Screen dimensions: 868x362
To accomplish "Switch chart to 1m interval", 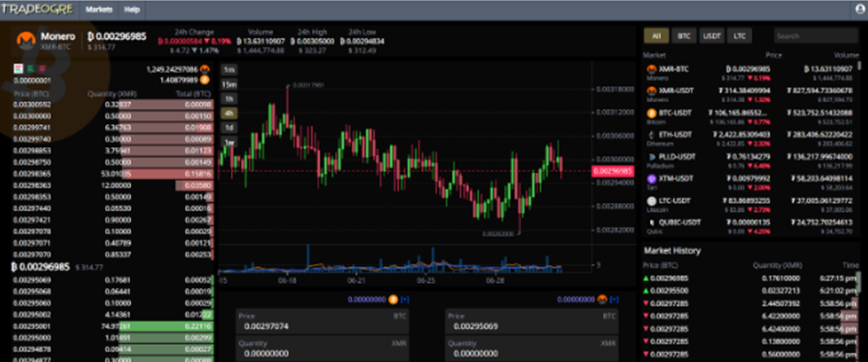I will click(229, 70).
